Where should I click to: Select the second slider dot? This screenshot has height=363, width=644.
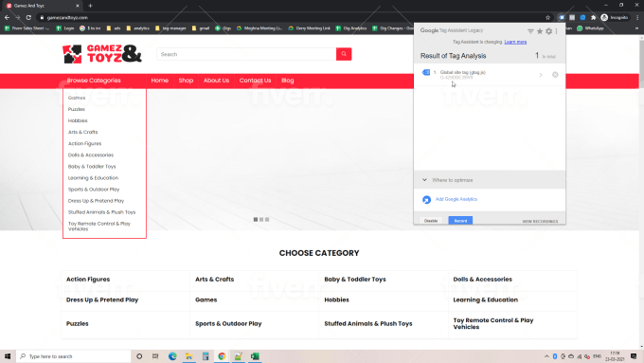(261, 220)
